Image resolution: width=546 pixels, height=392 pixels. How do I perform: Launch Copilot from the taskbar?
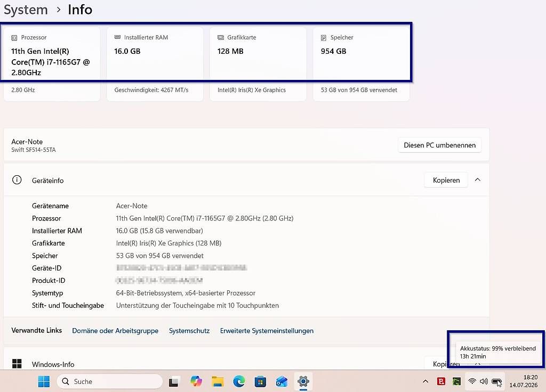196,381
